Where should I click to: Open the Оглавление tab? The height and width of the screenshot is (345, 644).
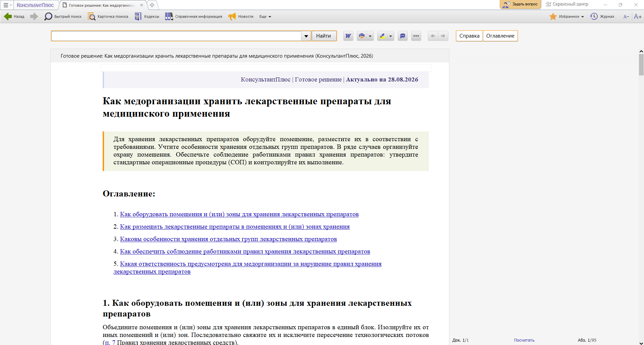(x=500, y=36)
